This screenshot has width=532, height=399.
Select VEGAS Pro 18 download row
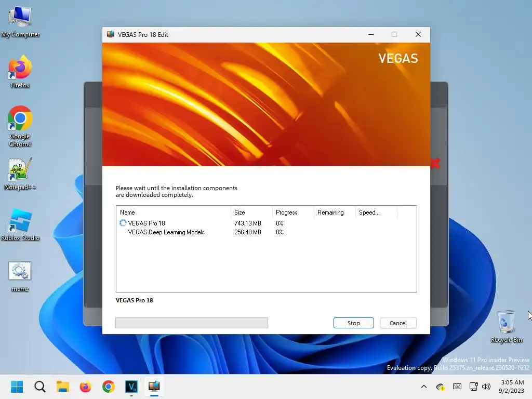[267, 223]
